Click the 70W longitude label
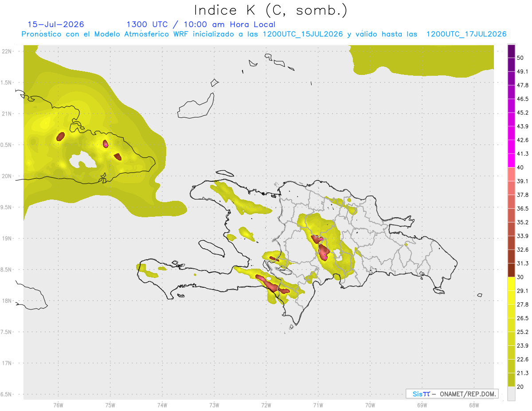Viewport: 532px width, 411px height. coord(370,405)
